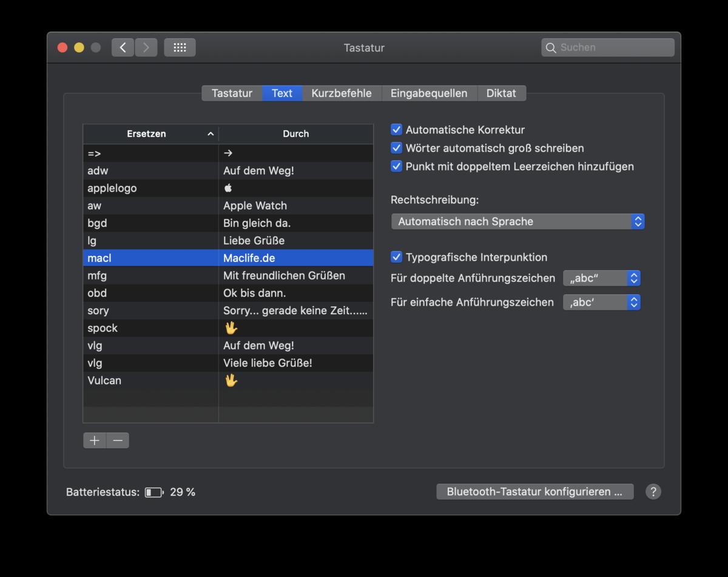
Task: Select the spock shortcut entry
Action: pos(228,328)
